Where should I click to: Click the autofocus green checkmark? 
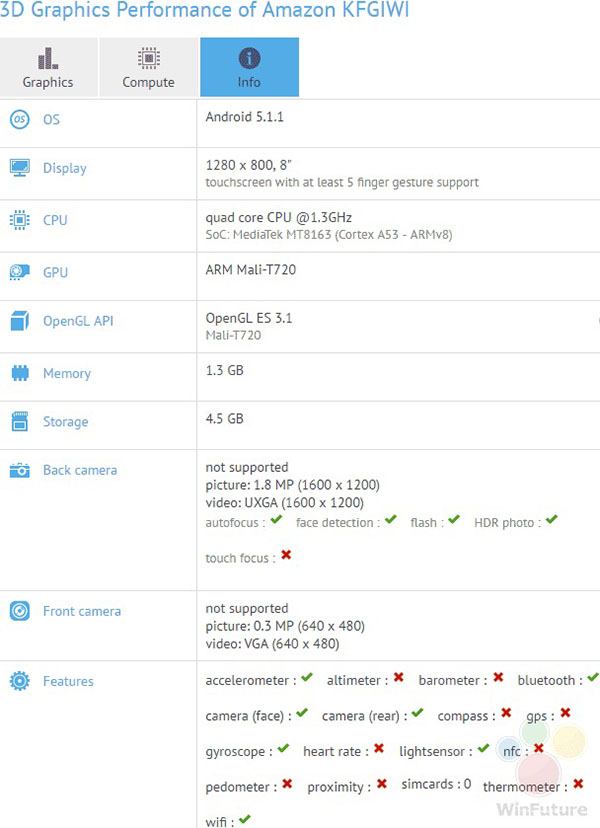pos(276,520)
